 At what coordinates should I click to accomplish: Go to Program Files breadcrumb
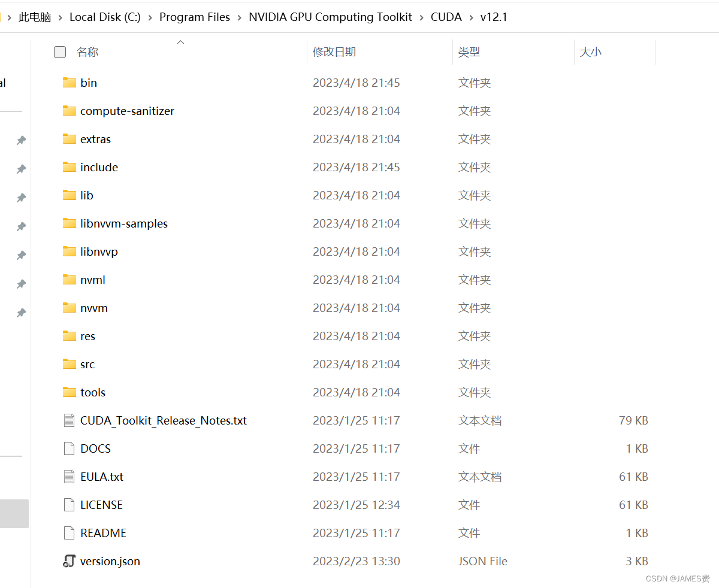click(x=195, y=17)
